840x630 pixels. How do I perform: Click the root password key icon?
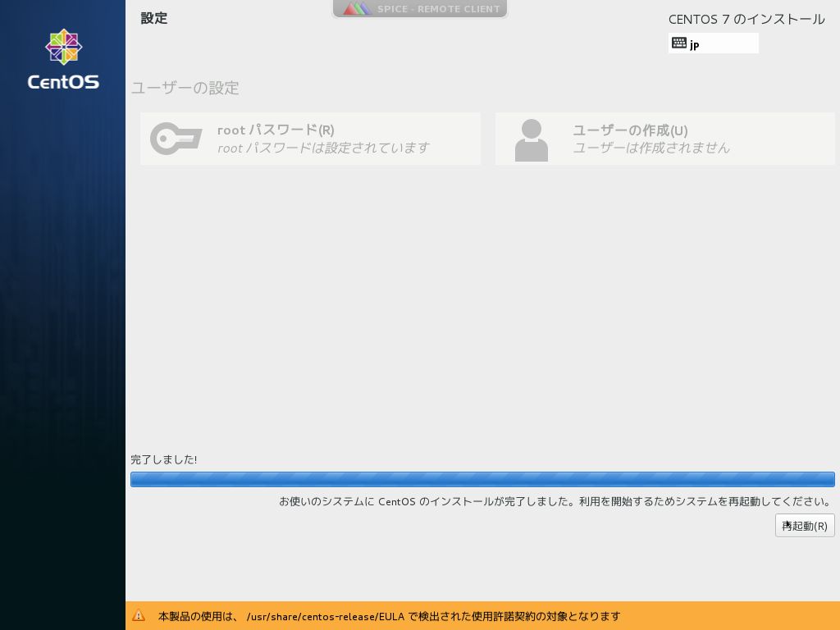point(176,139)
